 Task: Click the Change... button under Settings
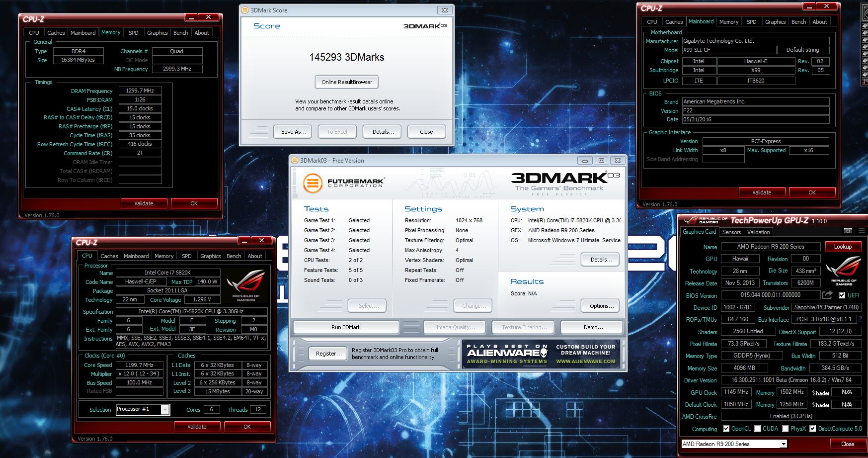click(473, 306)
